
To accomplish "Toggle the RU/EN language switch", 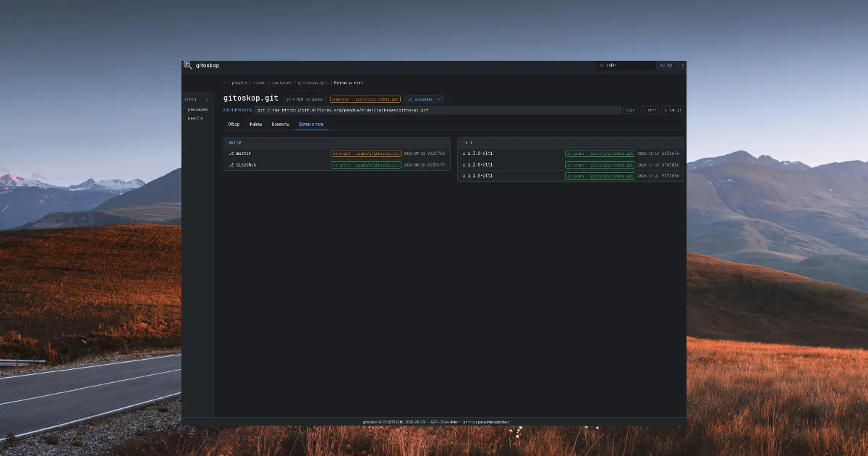I will pyautogui.click(x=665, y=65).
